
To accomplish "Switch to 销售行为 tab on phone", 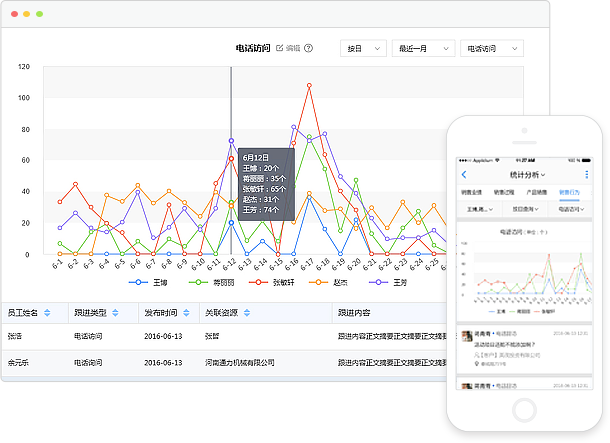I will (569, 192).
